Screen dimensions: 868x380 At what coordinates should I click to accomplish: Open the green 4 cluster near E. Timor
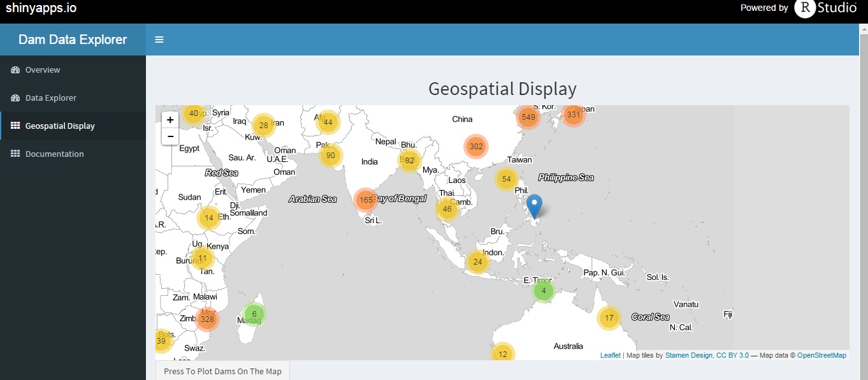(543, 291)
